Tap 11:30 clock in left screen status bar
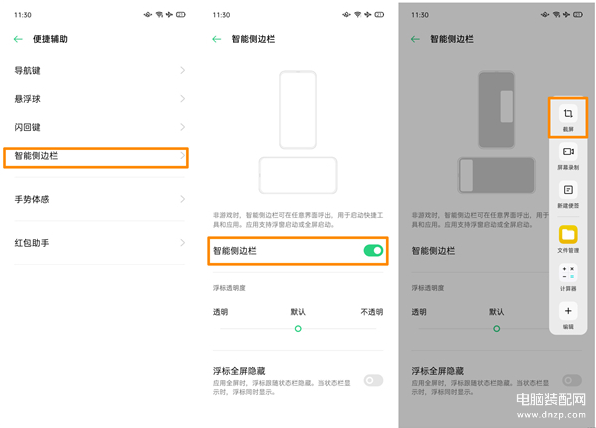The image size is (596, 428). tap(23, 15)
